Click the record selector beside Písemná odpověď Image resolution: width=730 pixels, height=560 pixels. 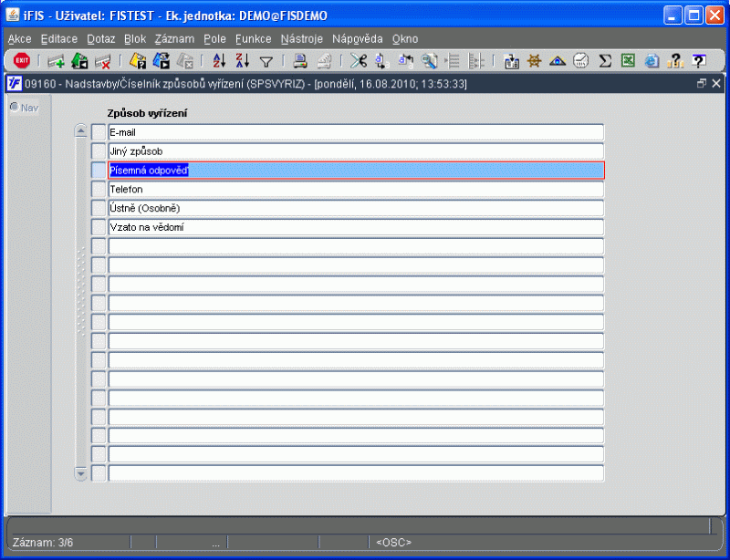[x=99, y=171]
